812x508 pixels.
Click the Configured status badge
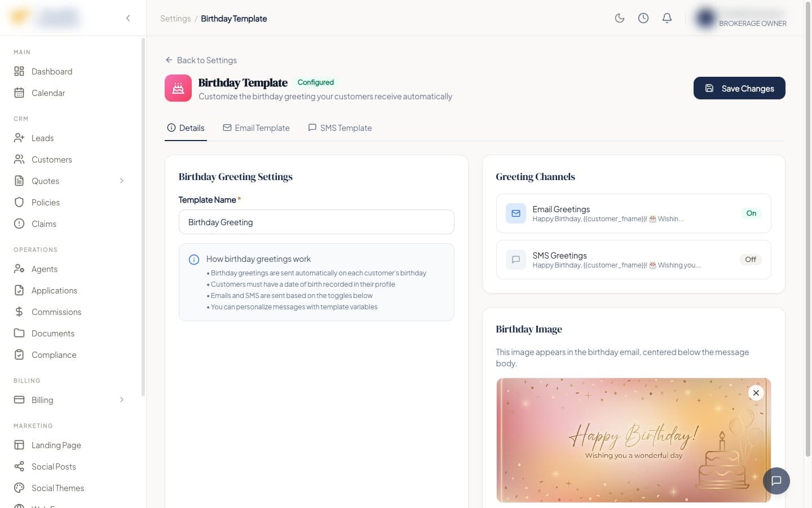(316, 82)
